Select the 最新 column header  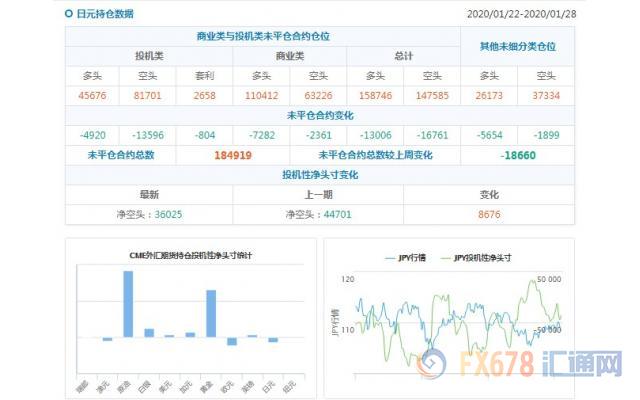[149, 195]
